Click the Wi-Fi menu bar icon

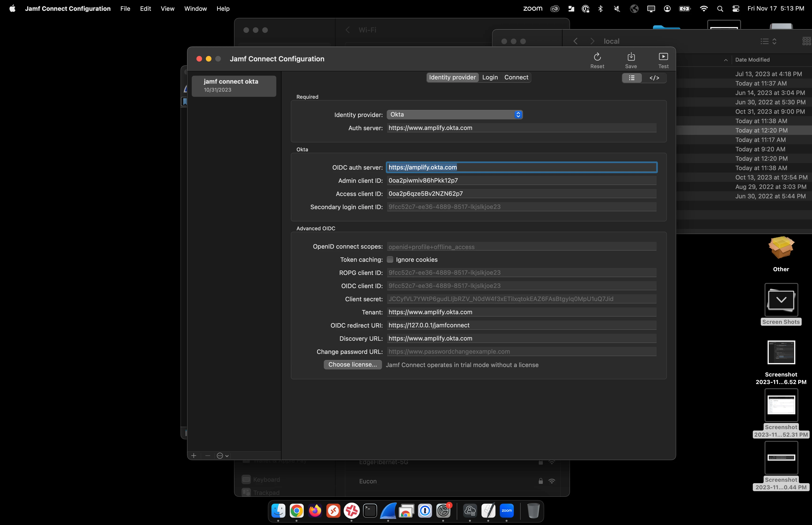point(704,8)
